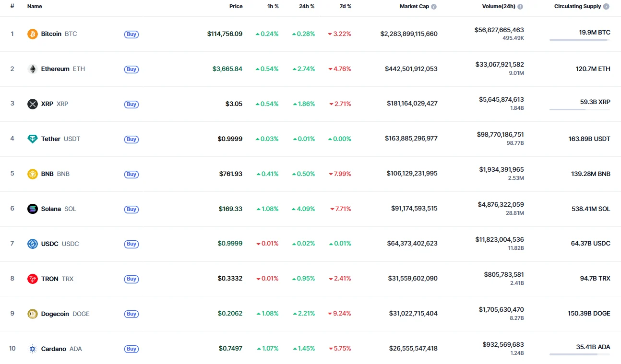Click the XRP logo icon
Image resolution: width=621 pixels, height=364 pixels.
(x=33, y=104)
